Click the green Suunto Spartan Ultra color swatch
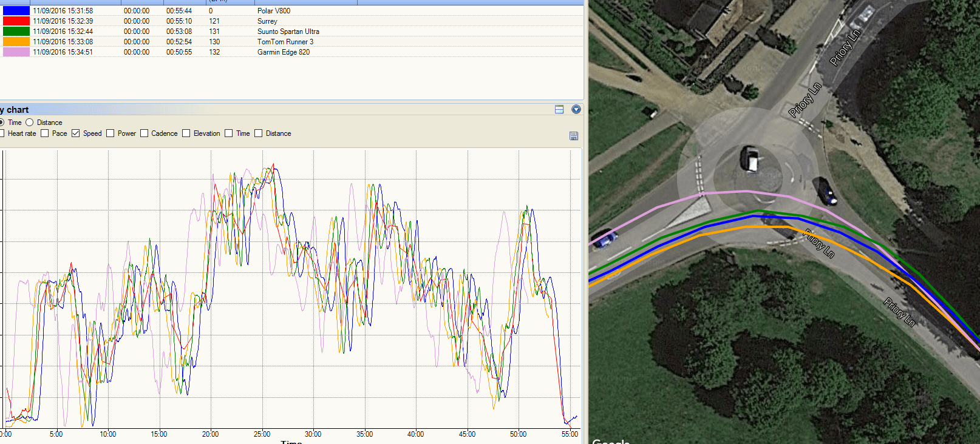The height and width of the screenshot is (444, 980). pos(16,32)
